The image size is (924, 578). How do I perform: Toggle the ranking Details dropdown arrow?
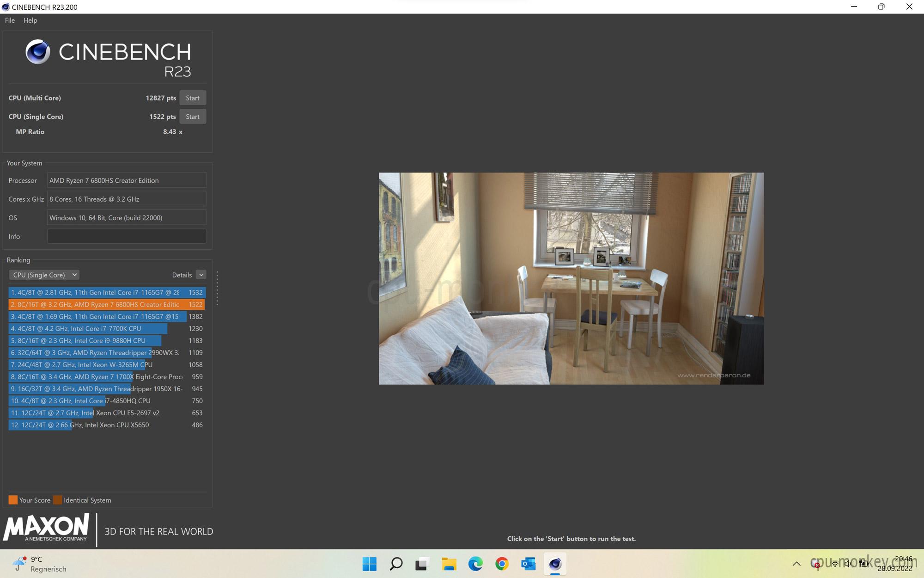coord(201,275)
